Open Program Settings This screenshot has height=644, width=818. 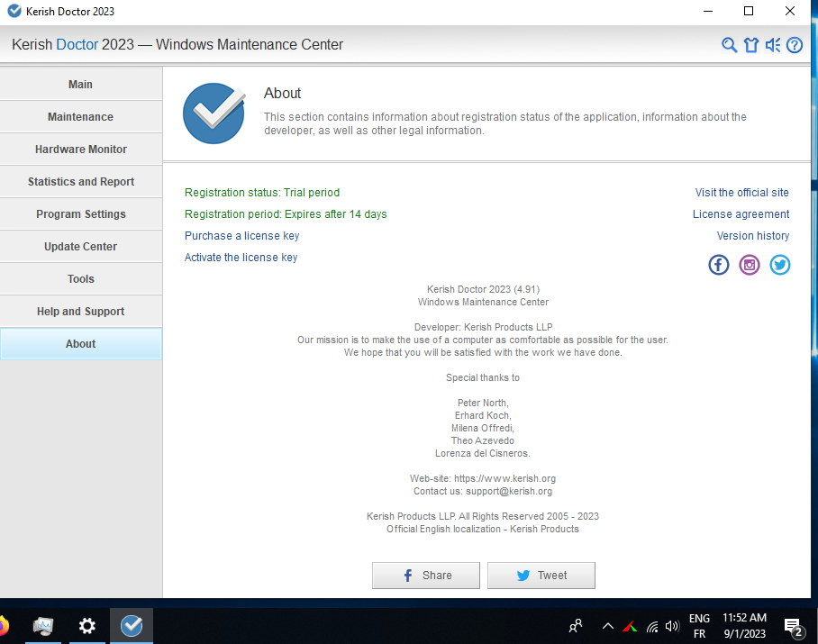(81, 213)
